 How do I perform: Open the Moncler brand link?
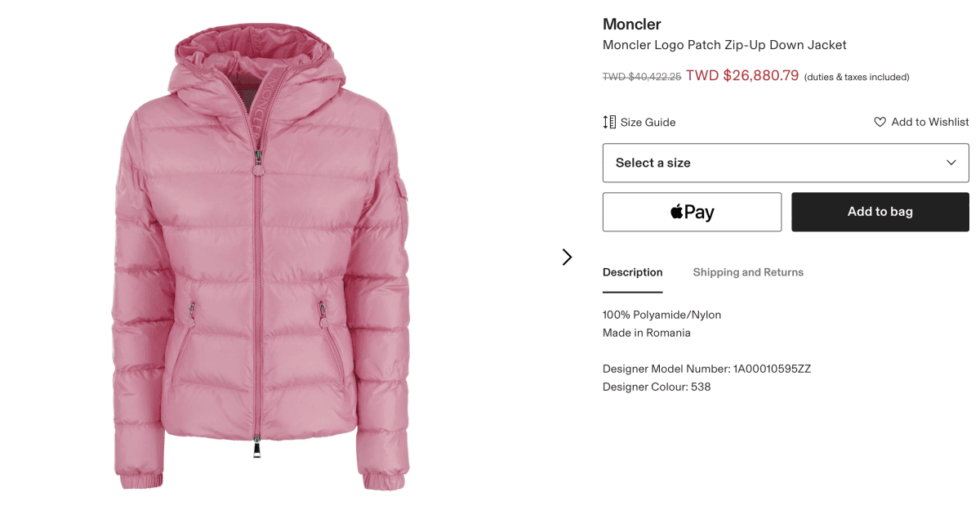(x=631, y=25)
